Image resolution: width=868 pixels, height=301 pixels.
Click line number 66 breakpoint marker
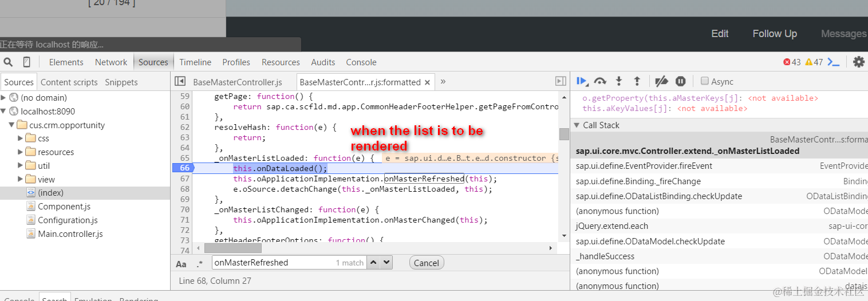[183, 168]
